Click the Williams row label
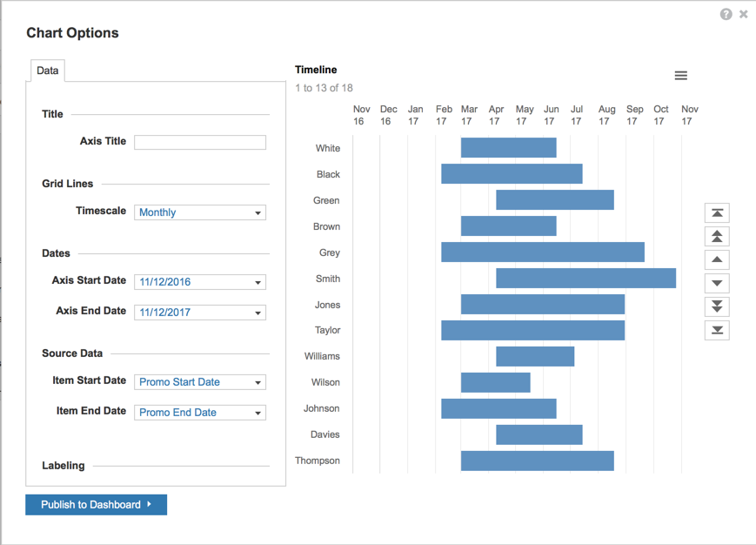 tap(322, 356)
